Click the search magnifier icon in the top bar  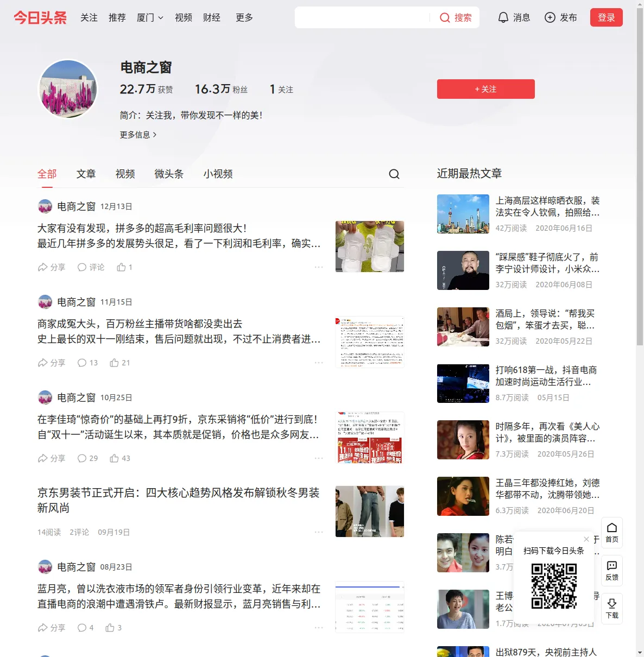(445, 18)
